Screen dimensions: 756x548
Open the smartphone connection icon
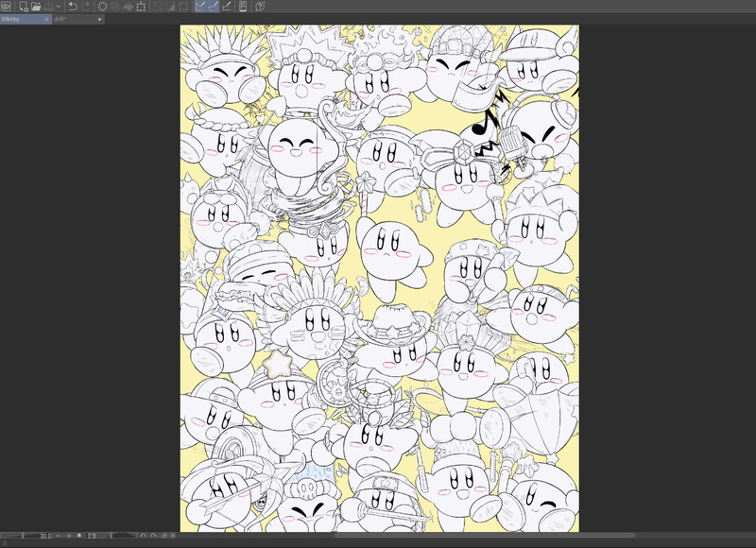point(243,7)
